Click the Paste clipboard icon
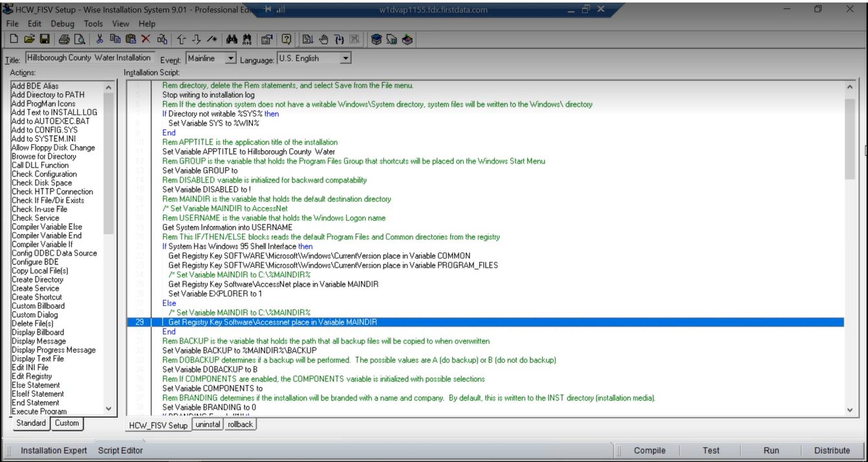The height and width of the screenshot is (462, 868). (131, 39)
